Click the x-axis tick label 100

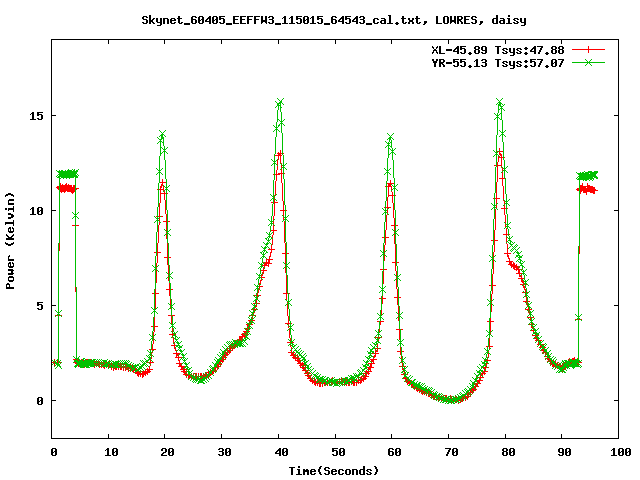pos(621,452)
